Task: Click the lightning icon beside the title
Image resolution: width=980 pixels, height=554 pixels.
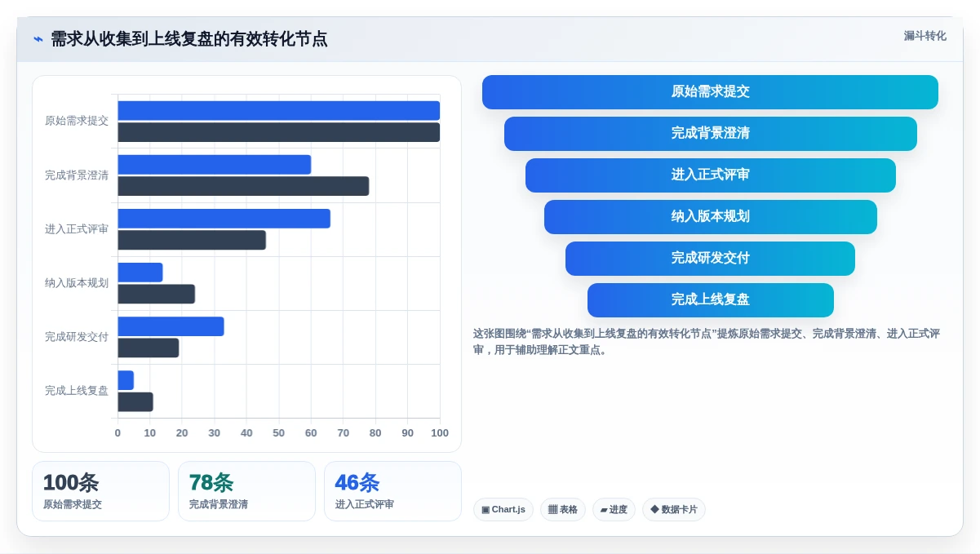Action: tap(38, 39)
